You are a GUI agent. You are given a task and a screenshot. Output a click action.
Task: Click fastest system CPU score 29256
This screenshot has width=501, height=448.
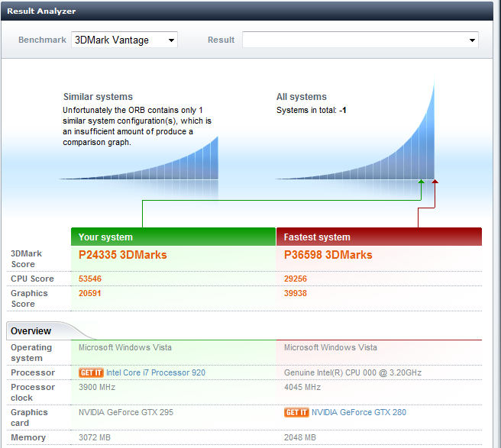click(x=296, y=279)
